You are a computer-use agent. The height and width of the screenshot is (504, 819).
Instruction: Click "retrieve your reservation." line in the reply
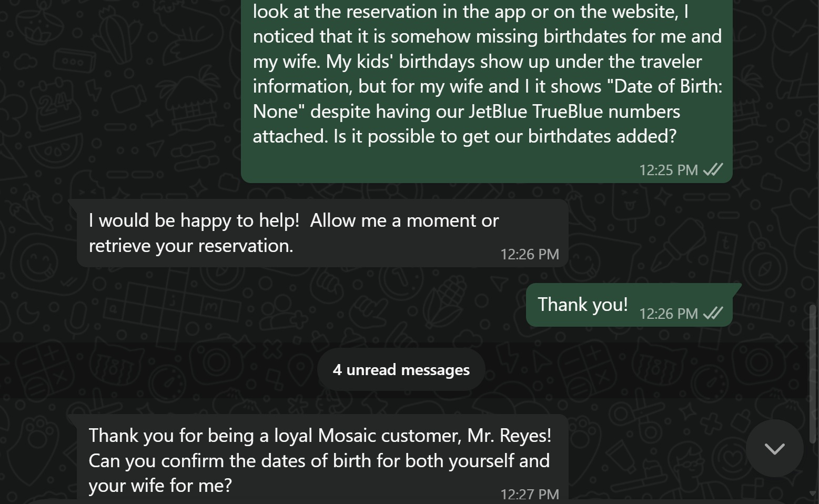pyautogui.click(x=191, y=246)
